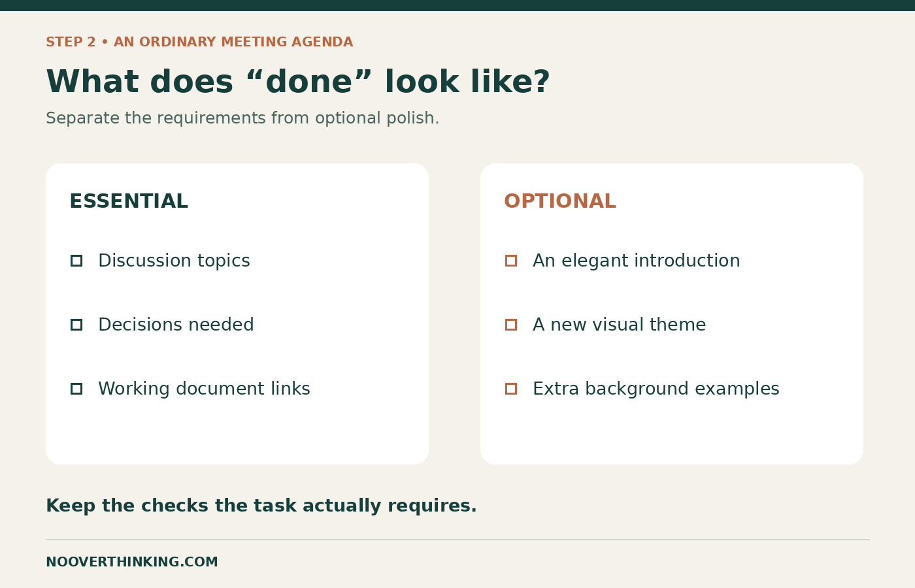Viewport: 915px width, 588px height.
Task: Click the Decisions needed text
Action: 176,325
